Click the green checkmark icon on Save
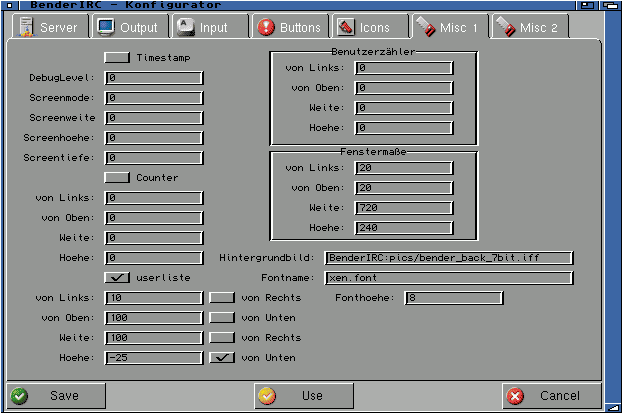Image resolution: width=622 pixels, height=413 pixels. point(19,396)
